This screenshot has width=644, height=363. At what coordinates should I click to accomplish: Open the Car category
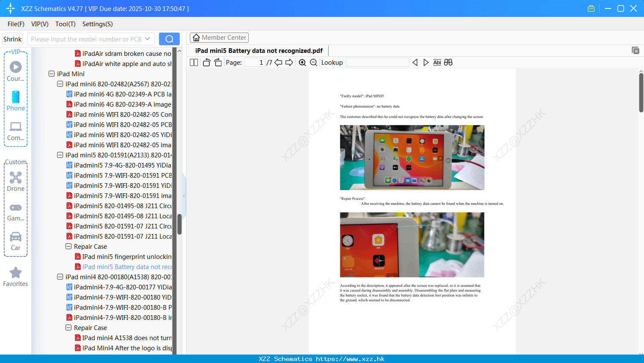(x=16, y=241)
